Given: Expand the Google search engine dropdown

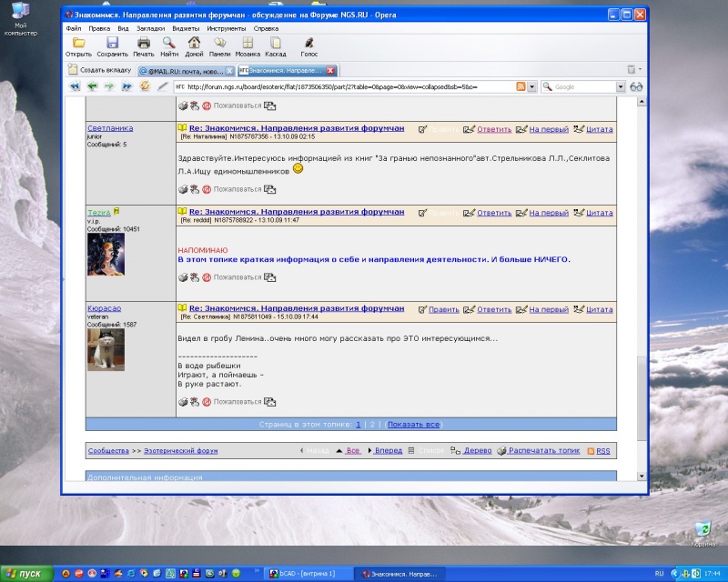Looking at the screenshot, I should [x=621, y=86].
